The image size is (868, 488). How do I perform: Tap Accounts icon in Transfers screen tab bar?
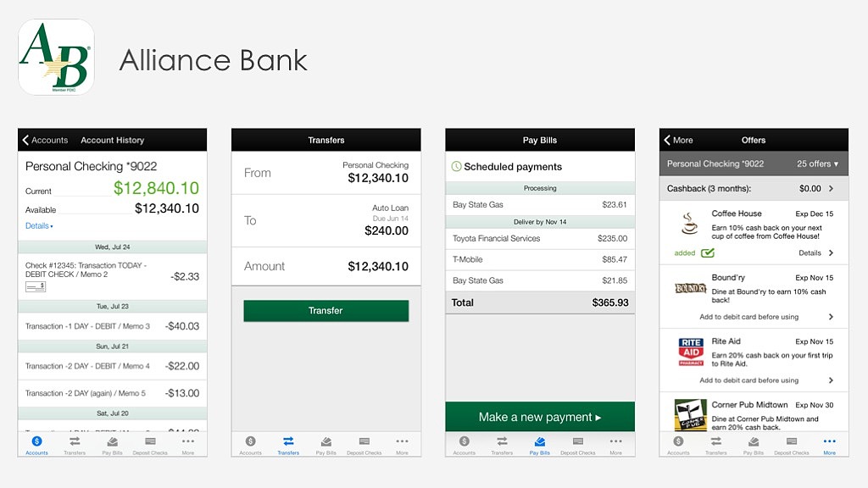point(250,441)
